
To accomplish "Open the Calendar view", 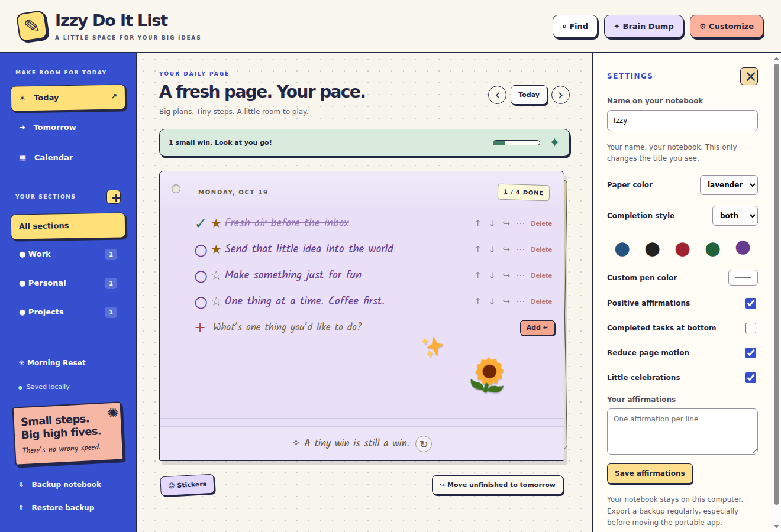I will (x=68, y=158).
